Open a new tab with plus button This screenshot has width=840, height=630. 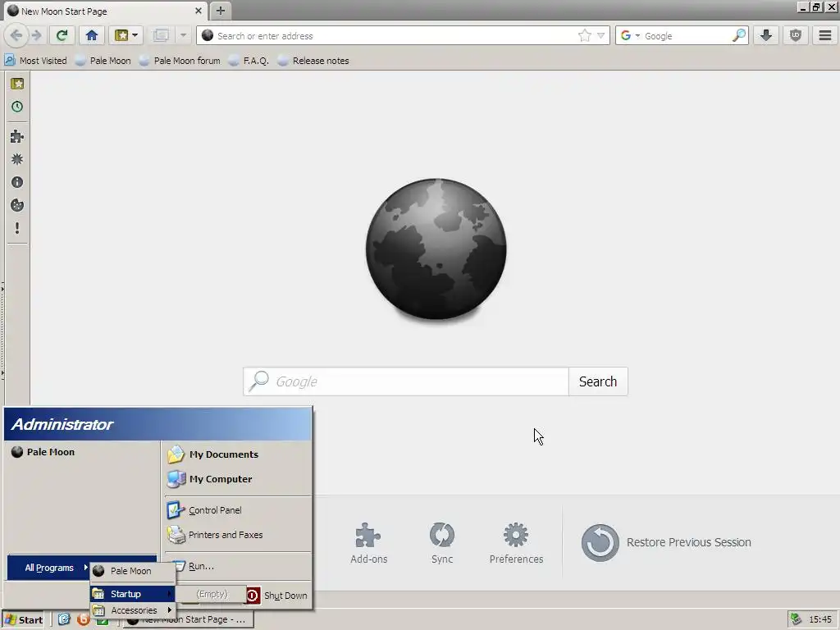[x=220, y=11]
